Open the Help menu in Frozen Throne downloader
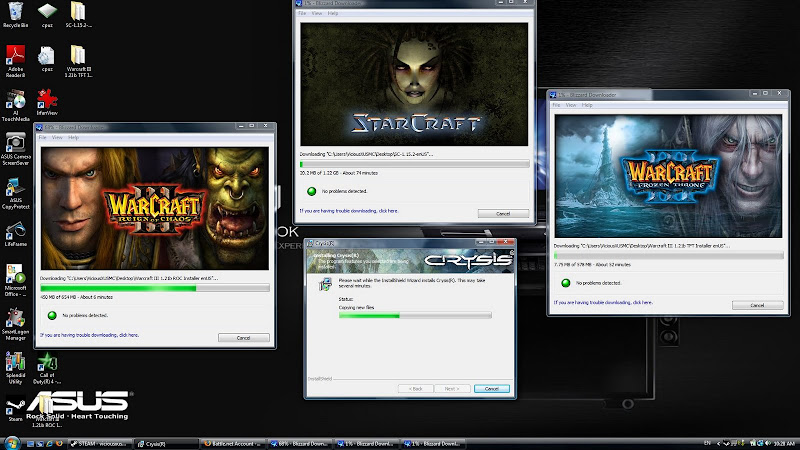Image resolution: width=800 pixels, height=450 pixels. point(587,105)
